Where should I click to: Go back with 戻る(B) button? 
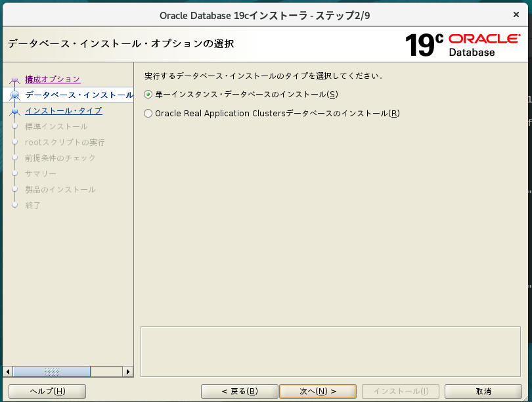click(240, 391)
